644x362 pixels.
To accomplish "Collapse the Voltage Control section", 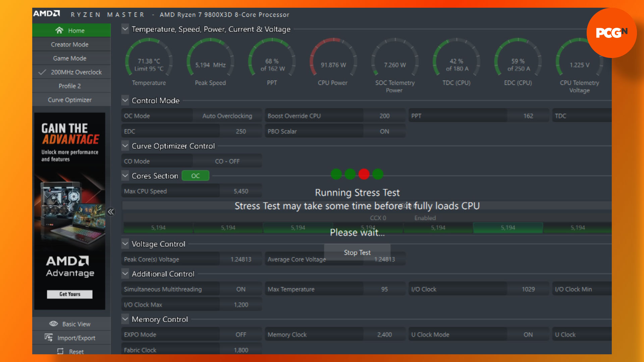I will [x=125, y=244].
